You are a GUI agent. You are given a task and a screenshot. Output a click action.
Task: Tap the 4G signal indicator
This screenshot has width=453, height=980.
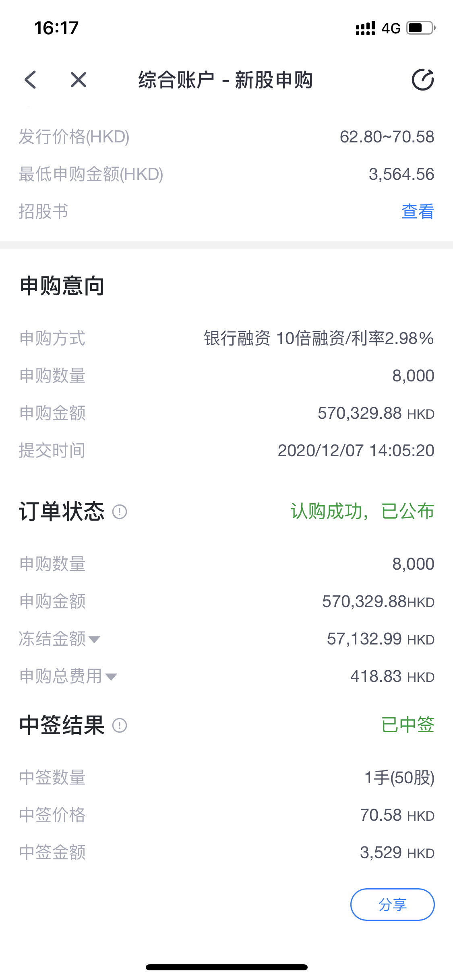[x=391, y=28]
